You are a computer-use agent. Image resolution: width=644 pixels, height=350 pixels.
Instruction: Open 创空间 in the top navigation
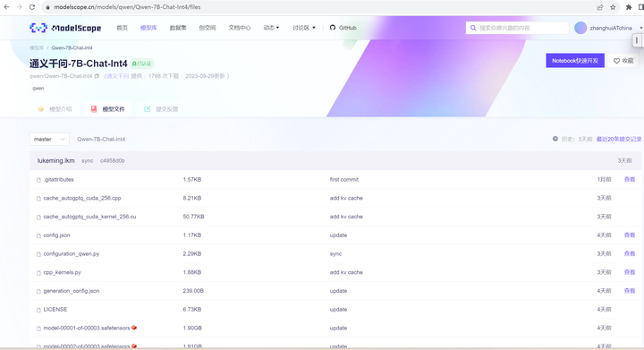(x=208, y=28)
